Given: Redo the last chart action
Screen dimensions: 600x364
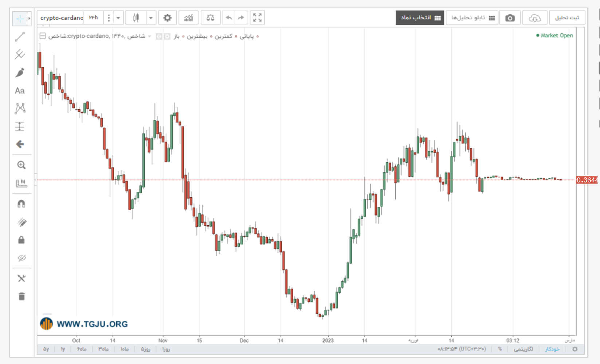Looking at the screenshot, I should click(241, 17).
